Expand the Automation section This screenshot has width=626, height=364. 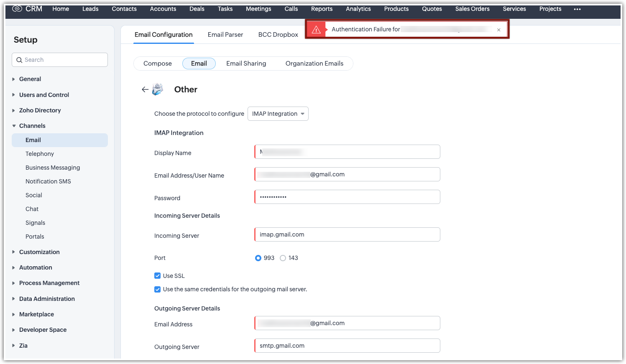pyautogui.click(x=14, y=267)
